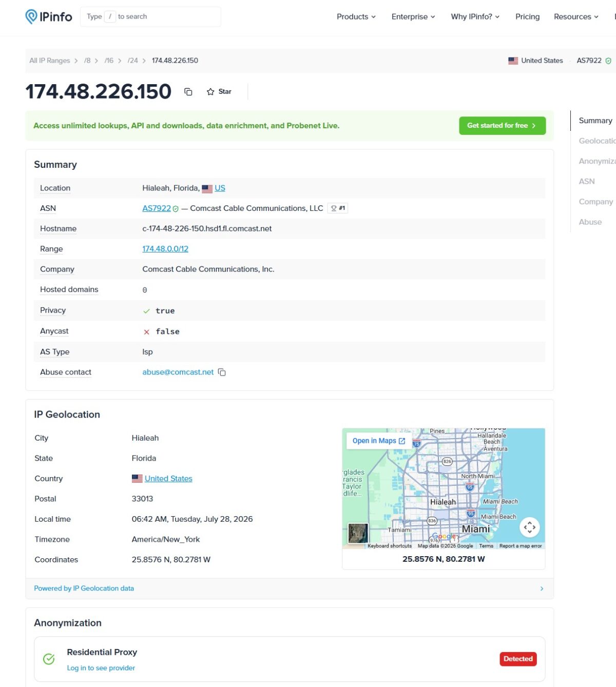
Task: Click postal code 33013
Action: tap(142, 499)
